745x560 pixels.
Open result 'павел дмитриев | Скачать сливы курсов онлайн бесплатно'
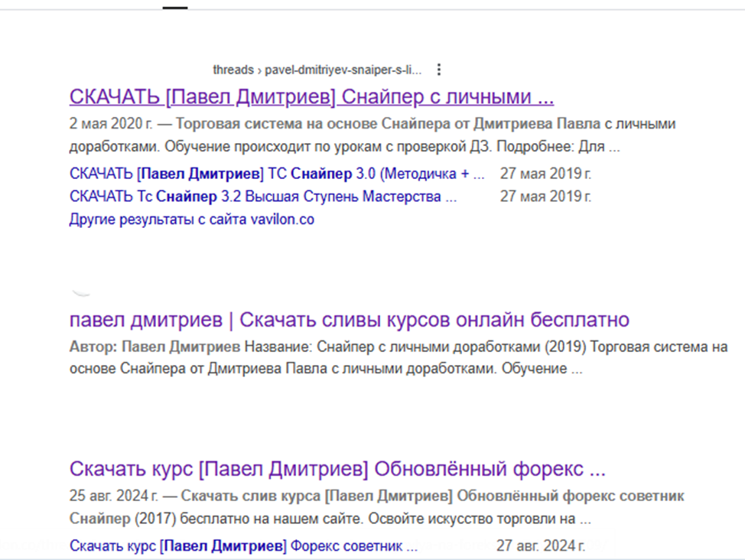(x=349, y=319)
